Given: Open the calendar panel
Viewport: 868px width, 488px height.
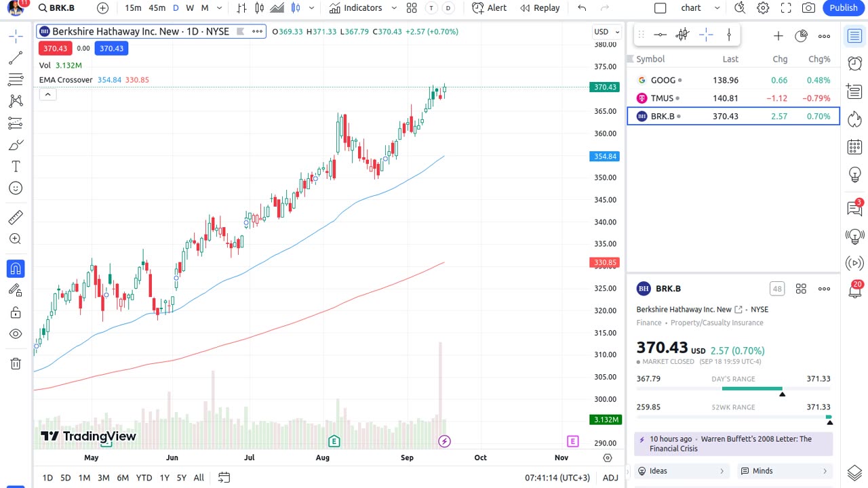Looking at the screenshot, I should (x=854, y=146).
